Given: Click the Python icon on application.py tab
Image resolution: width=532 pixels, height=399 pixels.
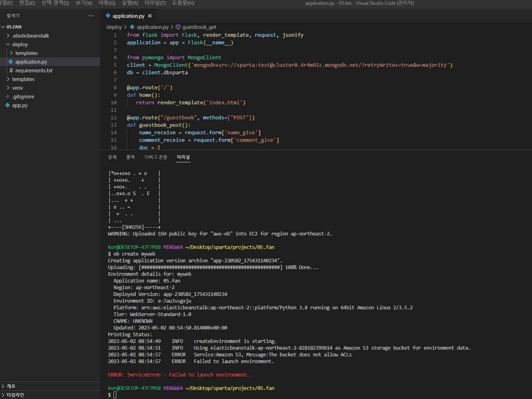Looking at the screenshot, I should click(108, 16).
